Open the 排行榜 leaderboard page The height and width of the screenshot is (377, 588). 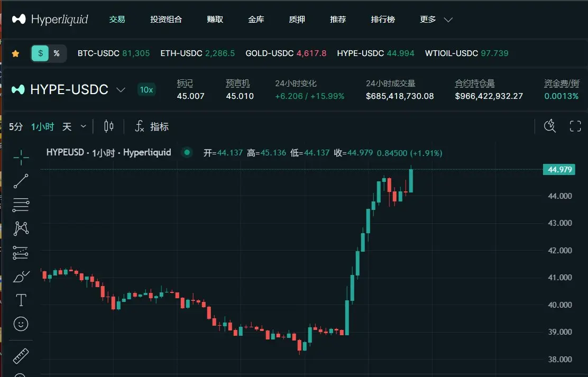click(383, 19)
